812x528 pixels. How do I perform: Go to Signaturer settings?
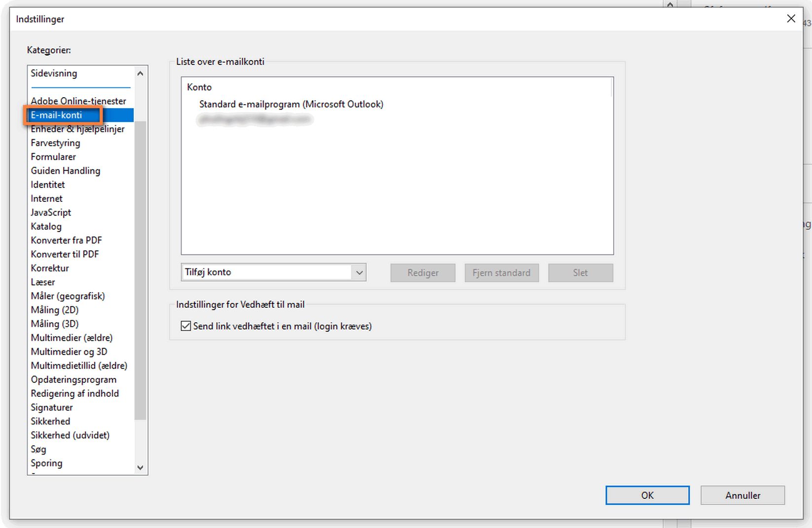pyautogui.click(x=52, y=407)
